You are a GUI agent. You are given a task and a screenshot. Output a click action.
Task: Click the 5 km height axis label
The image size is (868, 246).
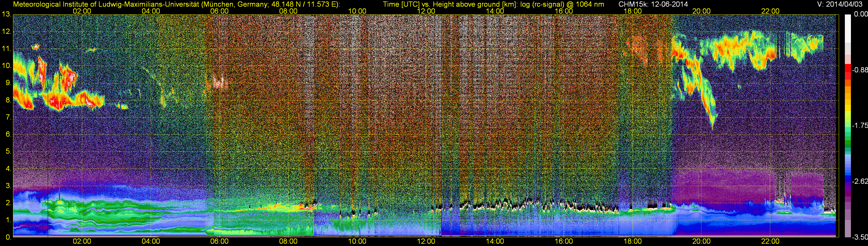[9, 152]
